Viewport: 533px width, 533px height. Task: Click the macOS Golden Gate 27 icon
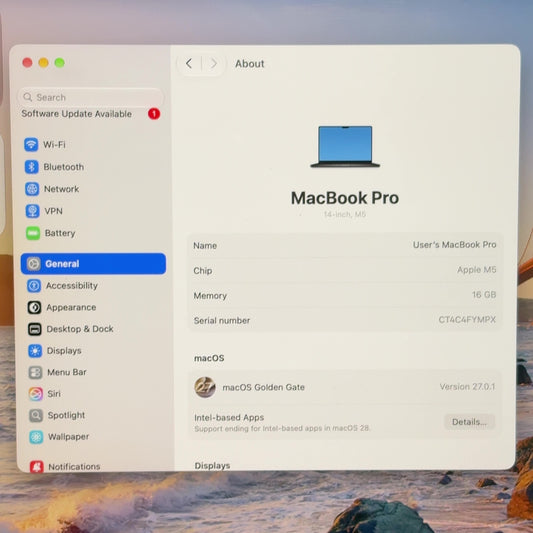point(205,387)
